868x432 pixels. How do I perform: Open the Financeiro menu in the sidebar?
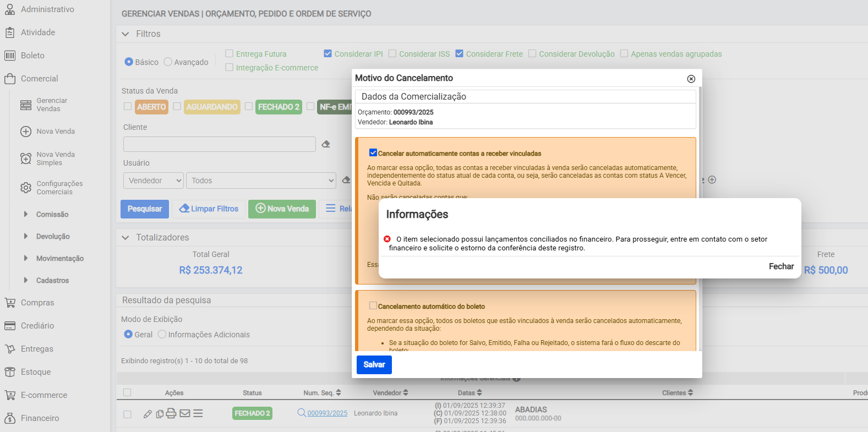[x=40, y=418]
